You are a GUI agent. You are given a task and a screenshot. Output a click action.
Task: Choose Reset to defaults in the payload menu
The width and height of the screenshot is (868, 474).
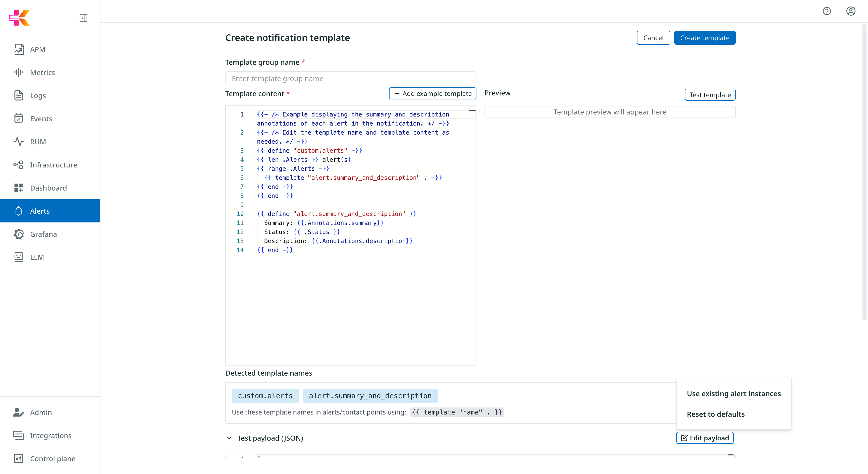click(716, 414)
